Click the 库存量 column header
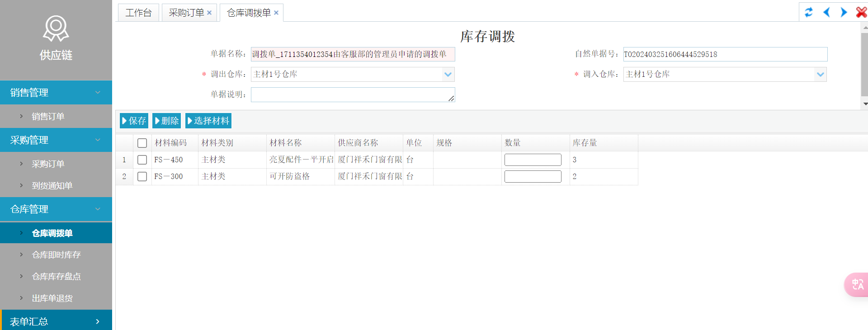Image resolution: width=868 pixels, height=330 pixels. [604, 143]
